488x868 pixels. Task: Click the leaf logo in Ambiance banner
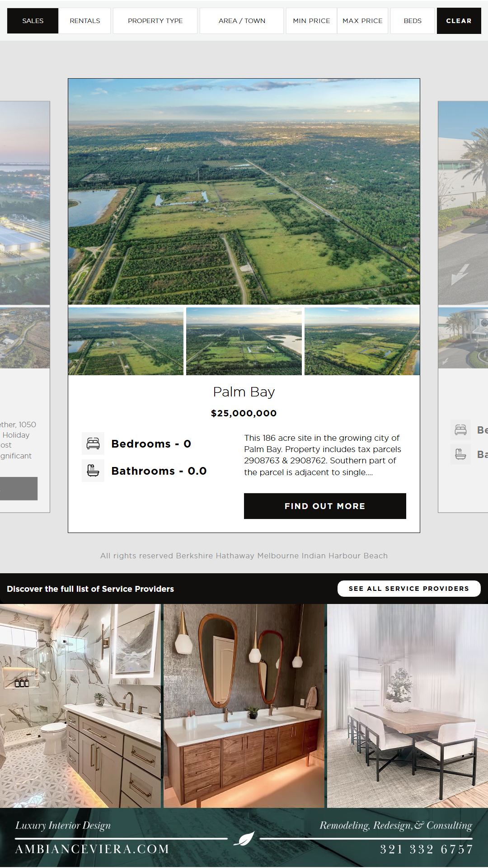pyautogui.click(x=244, y=839)
